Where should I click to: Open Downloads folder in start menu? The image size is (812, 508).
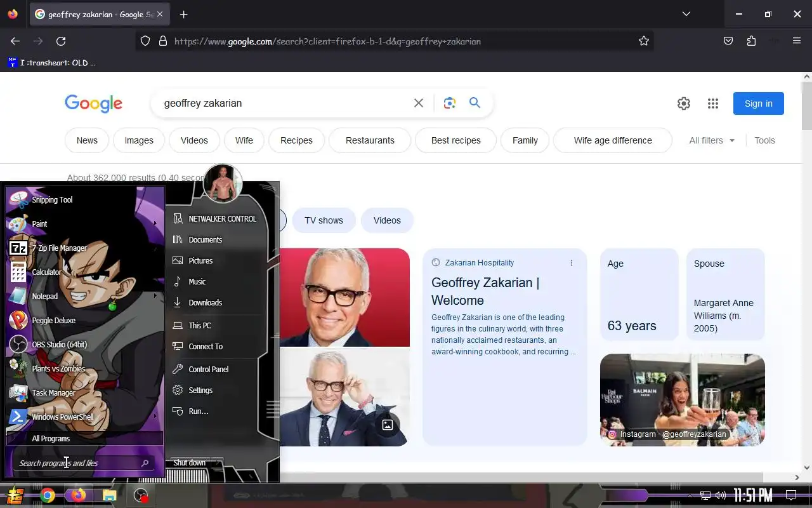pos(214,302)
